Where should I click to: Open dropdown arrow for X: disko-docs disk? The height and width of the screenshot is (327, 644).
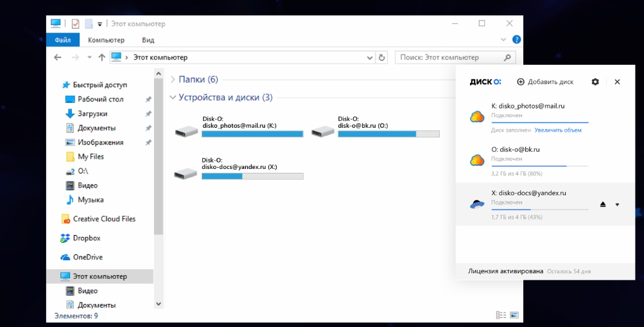(x=617, y=204)
